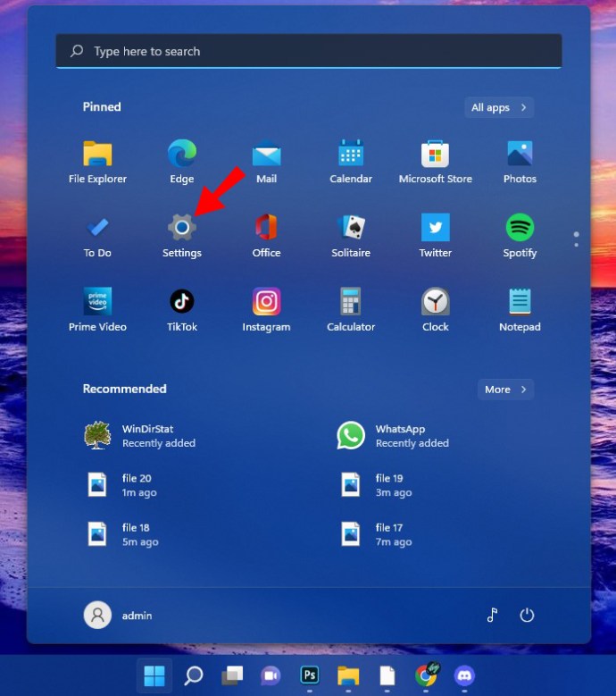
Task: Launch Microsoft Store
Action: [435, 162]
